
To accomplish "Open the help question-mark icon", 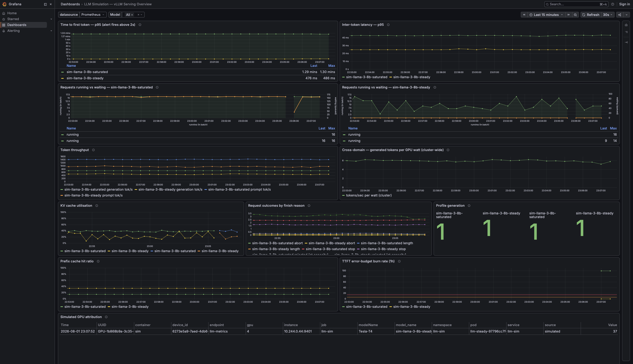I will click(x=612, y=4).
